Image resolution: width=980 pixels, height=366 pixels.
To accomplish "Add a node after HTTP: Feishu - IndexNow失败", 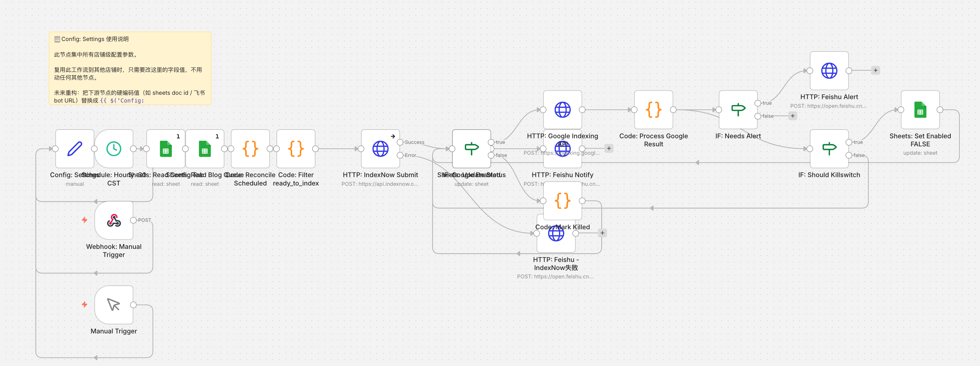I will pos(602,233).
